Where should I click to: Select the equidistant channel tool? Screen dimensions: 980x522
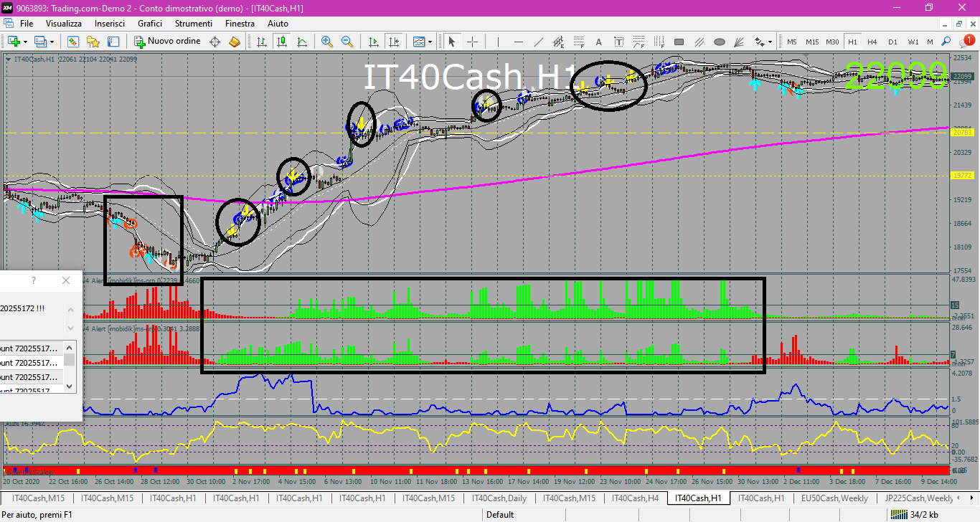(x=559, y=42)
